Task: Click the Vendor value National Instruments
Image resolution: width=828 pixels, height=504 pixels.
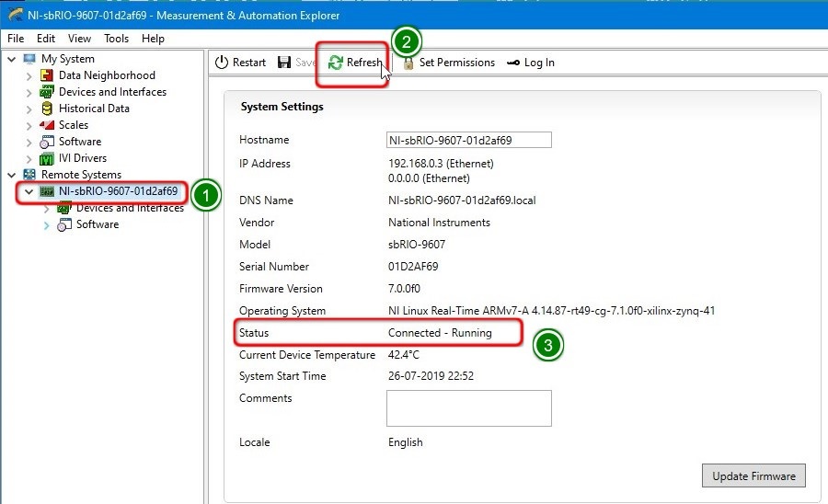Action: click(x=440, y=223)
